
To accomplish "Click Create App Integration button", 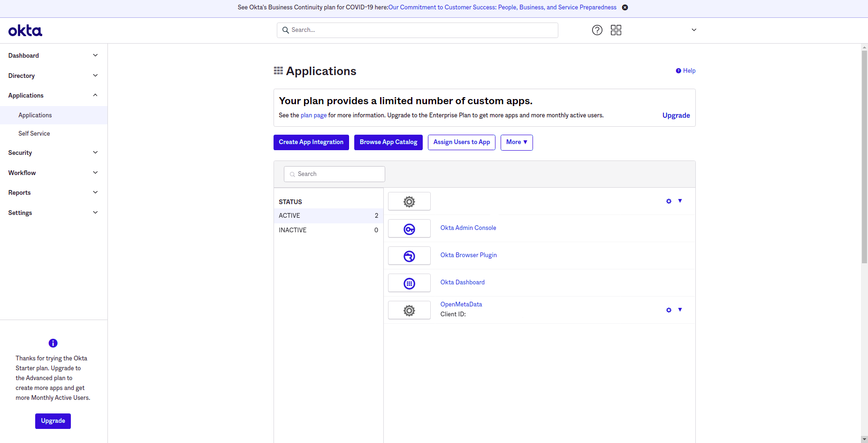I will pyautogui.click(x=311, y=142).
